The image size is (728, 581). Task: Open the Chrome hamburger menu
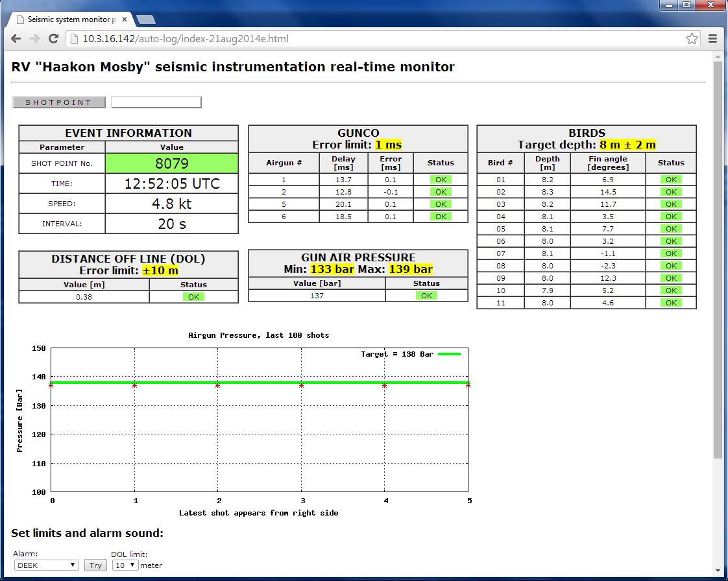(x=712, y=39)
